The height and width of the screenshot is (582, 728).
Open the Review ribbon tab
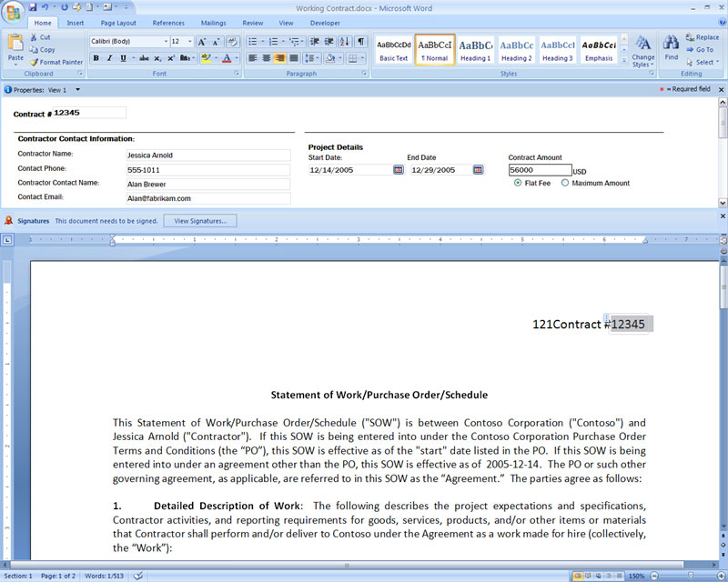[x=253, y=23]
